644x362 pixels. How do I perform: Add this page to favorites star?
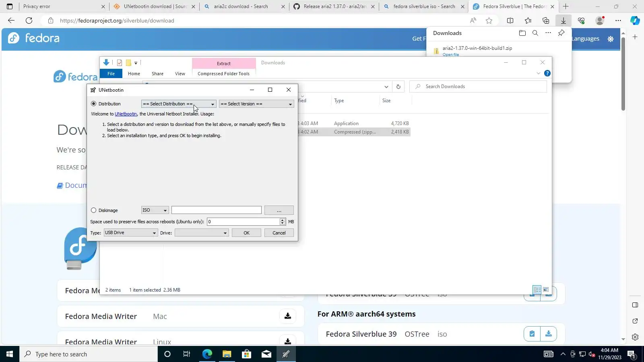pyautogui.click(x=489, y=21)
